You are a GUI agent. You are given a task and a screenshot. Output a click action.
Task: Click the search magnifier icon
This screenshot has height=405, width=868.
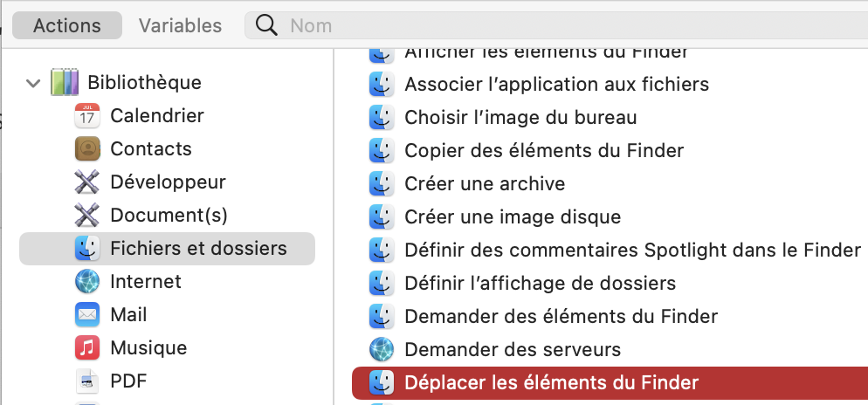point(266,26)
